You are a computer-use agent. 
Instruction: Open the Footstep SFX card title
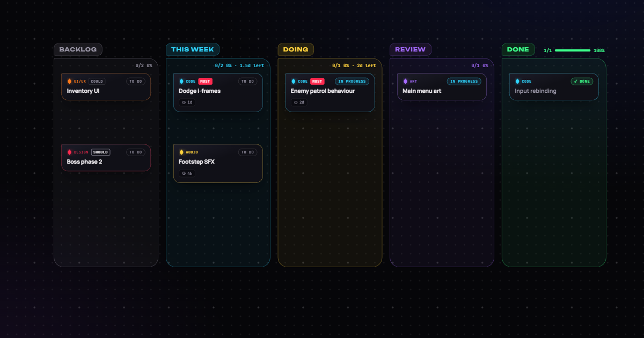coord(196,162)
